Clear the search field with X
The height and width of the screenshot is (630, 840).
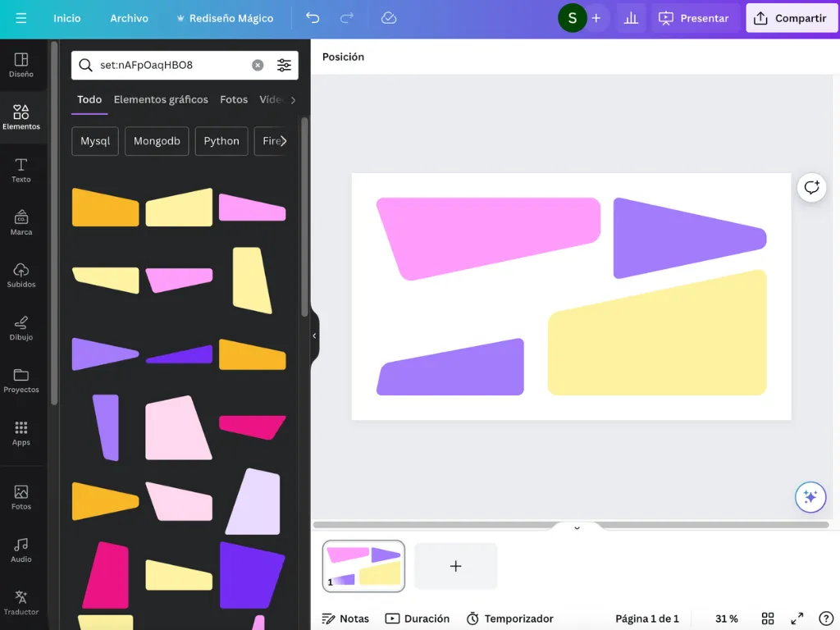pos(258,65)
